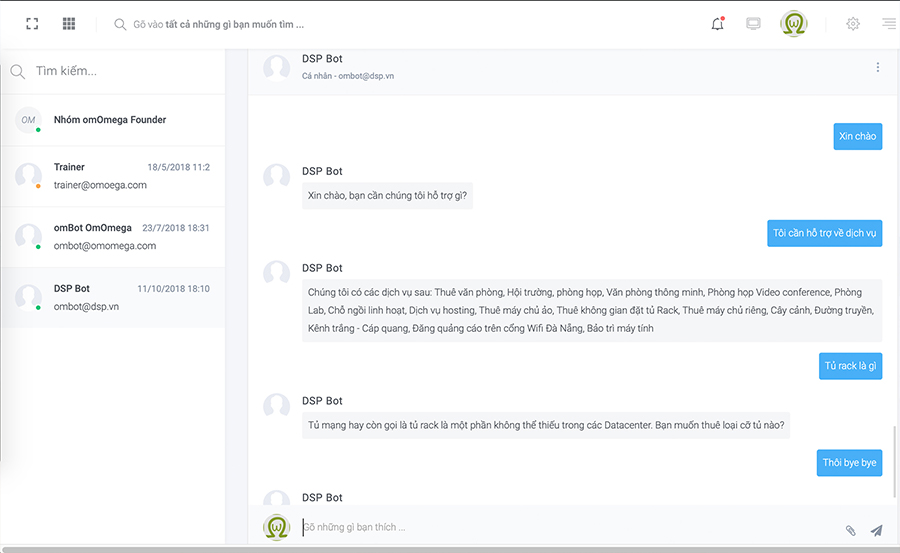Toggle fullscreen mode icon
Image resolution: width=900 pixels, height=553 pixels.
coord(32,24)
